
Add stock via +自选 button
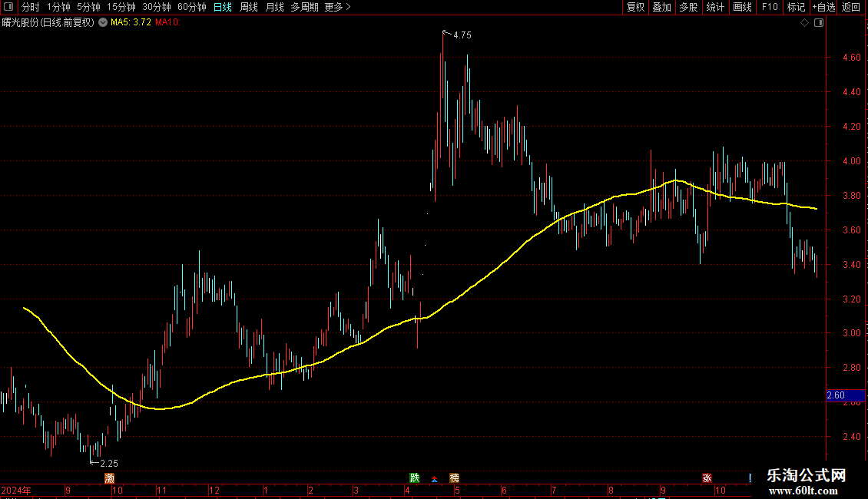pyautogui.click(x=823, y=7)
